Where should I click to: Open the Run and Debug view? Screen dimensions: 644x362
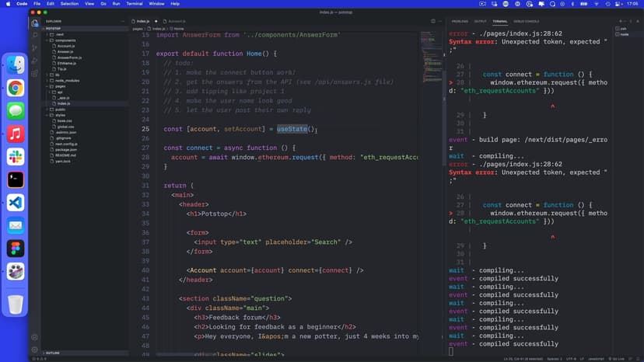pos(35,60)
